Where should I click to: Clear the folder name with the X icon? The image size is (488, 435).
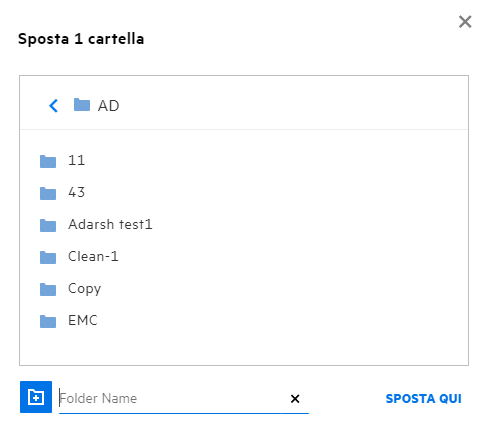click(x=295, y=398)
